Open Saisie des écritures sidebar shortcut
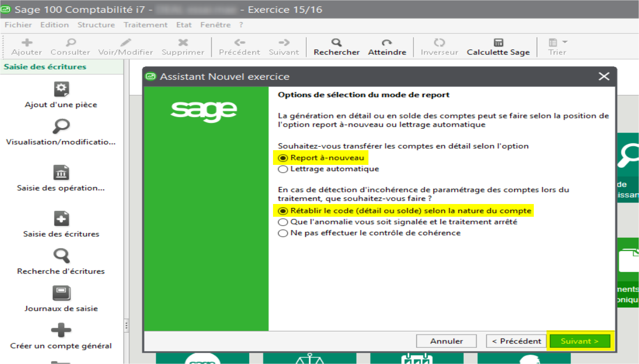 pos(61,219)
